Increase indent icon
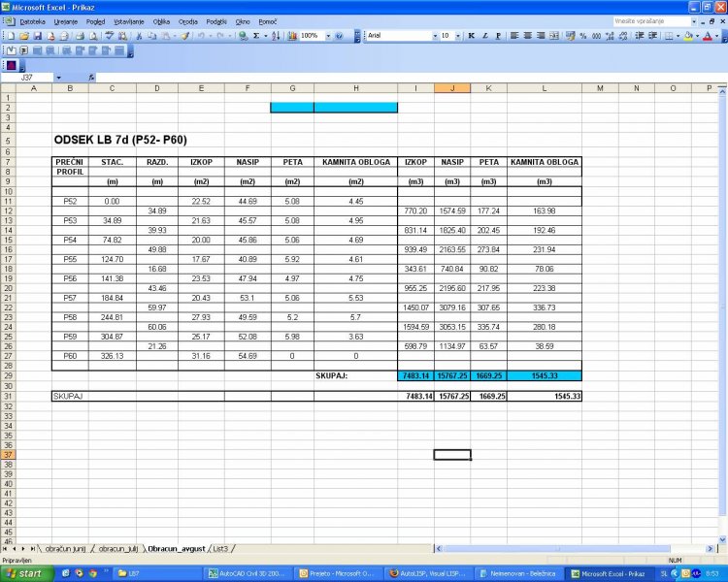Image resolution: width=728 pixels, height=582 pixels. (x=653, y=36)
